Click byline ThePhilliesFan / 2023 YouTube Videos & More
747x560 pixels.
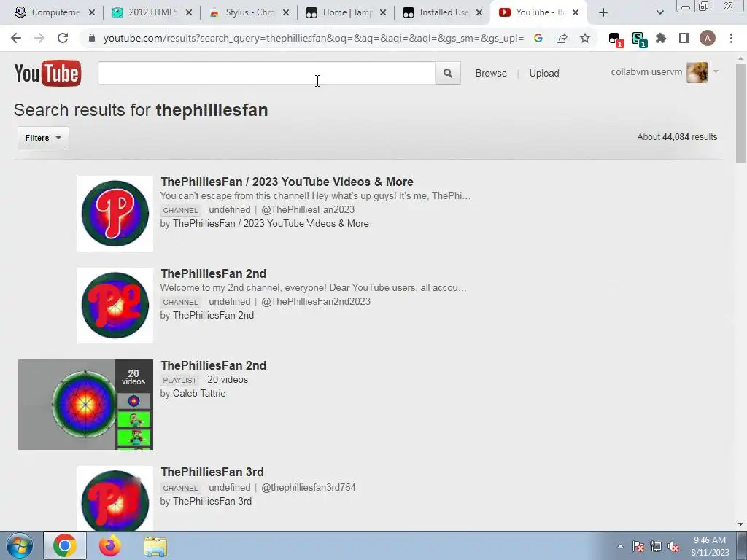tap(271, 223)
